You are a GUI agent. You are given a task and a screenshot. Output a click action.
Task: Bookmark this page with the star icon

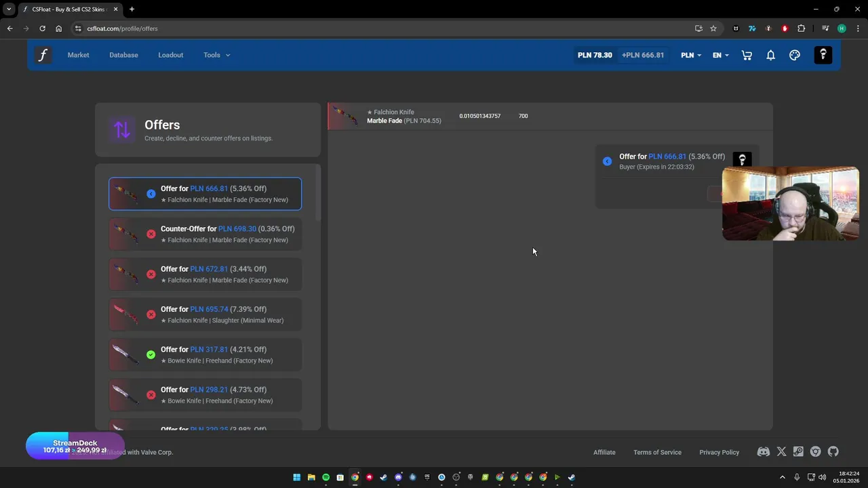click(713, 28)
